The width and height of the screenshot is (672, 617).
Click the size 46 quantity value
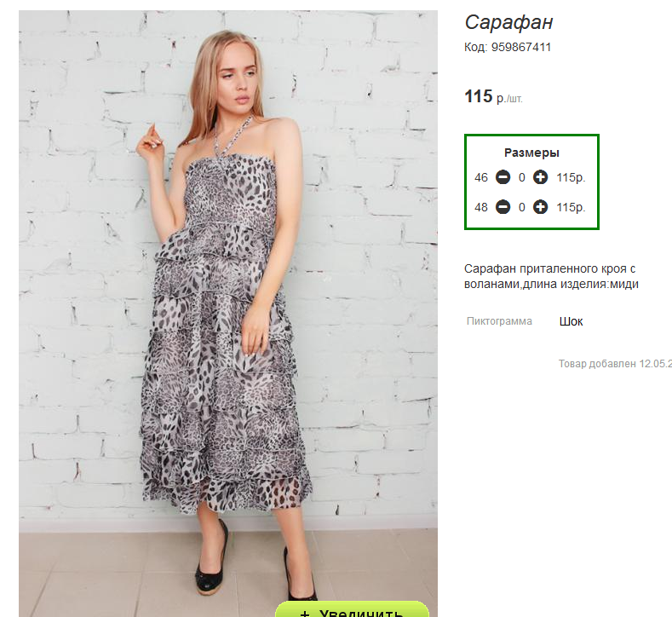[521, 178]
